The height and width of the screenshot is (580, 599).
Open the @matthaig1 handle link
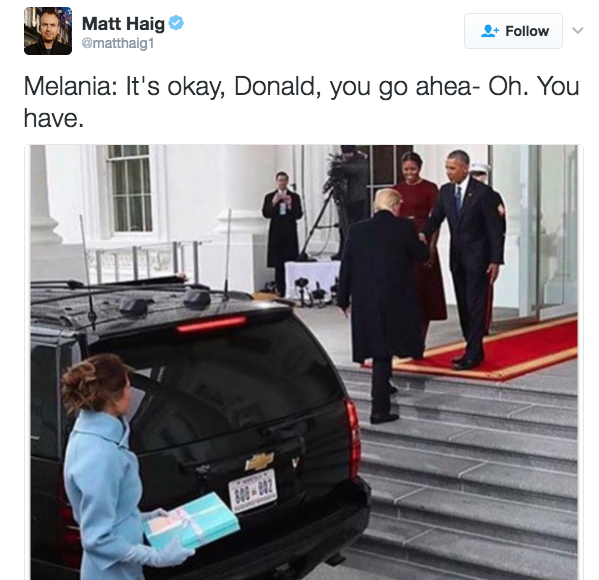[118, 43]
